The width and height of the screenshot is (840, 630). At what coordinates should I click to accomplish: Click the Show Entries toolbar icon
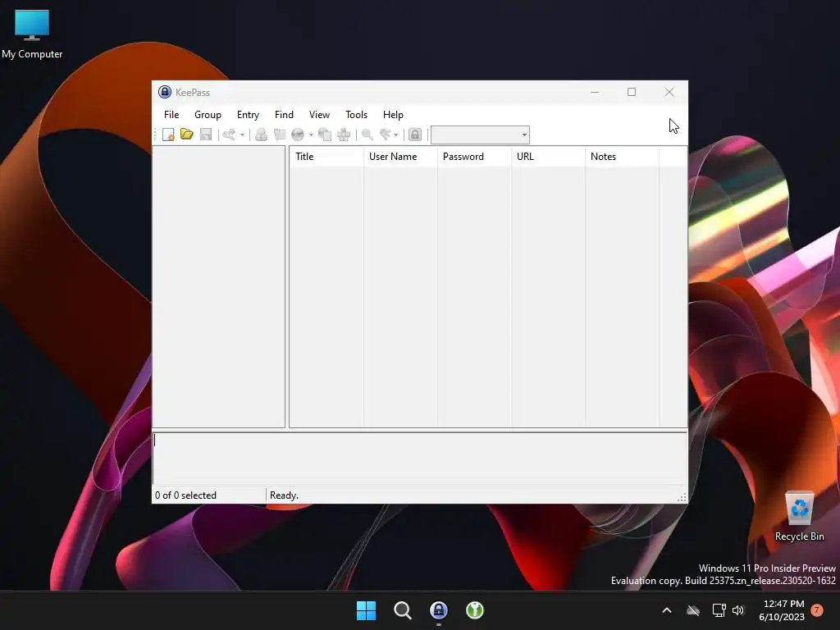coord(386,135)
